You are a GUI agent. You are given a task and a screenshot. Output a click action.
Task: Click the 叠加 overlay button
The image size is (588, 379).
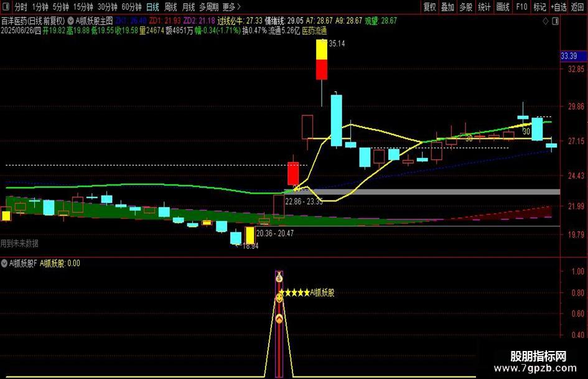click(447, 7)
